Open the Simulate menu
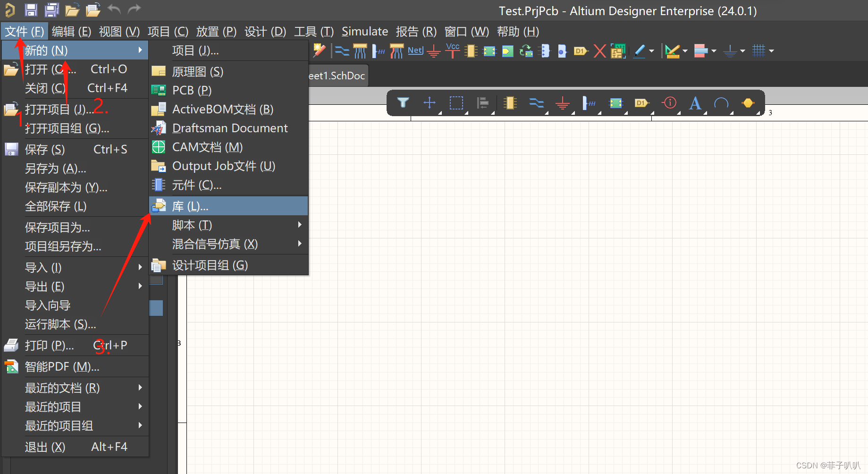868x474 pixels. 365,32
